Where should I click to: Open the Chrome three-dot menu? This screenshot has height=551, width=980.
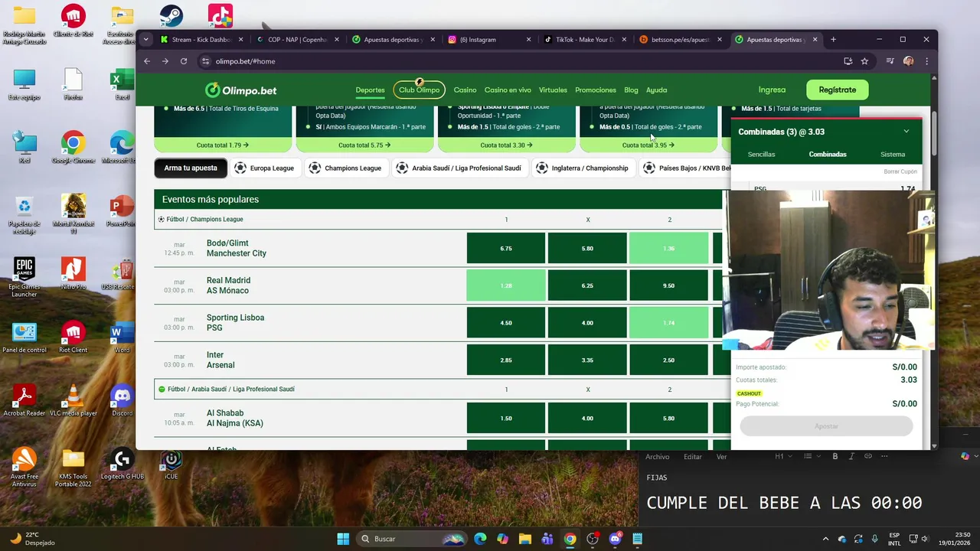coord(926,61)
